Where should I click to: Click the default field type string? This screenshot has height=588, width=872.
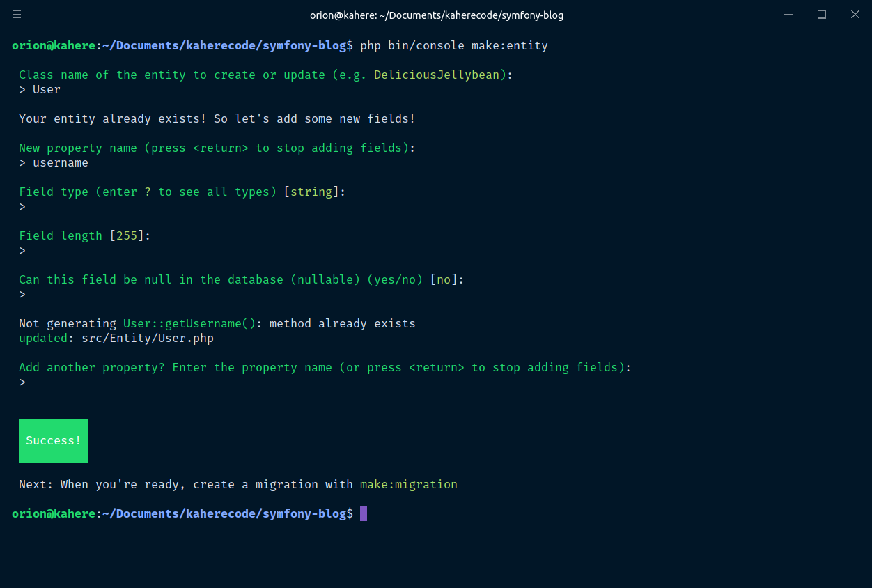(311, 192)
